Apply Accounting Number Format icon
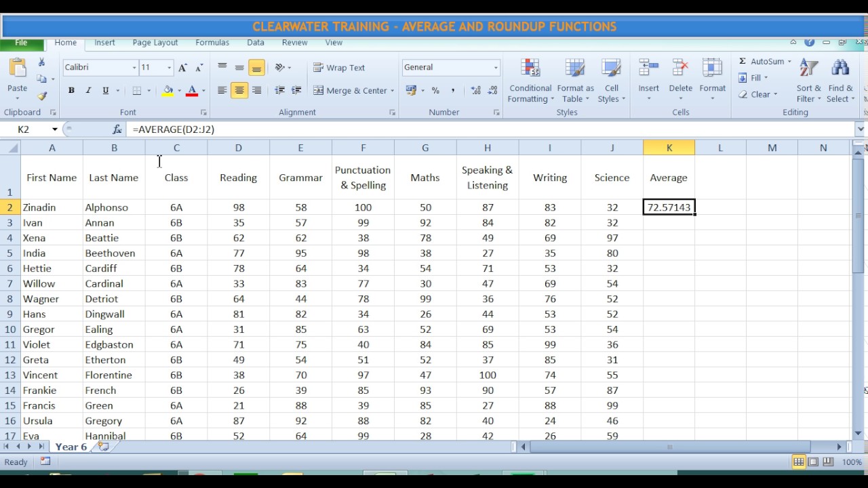The width and height of the screenshot is (868, 488). tap(411, 90)
